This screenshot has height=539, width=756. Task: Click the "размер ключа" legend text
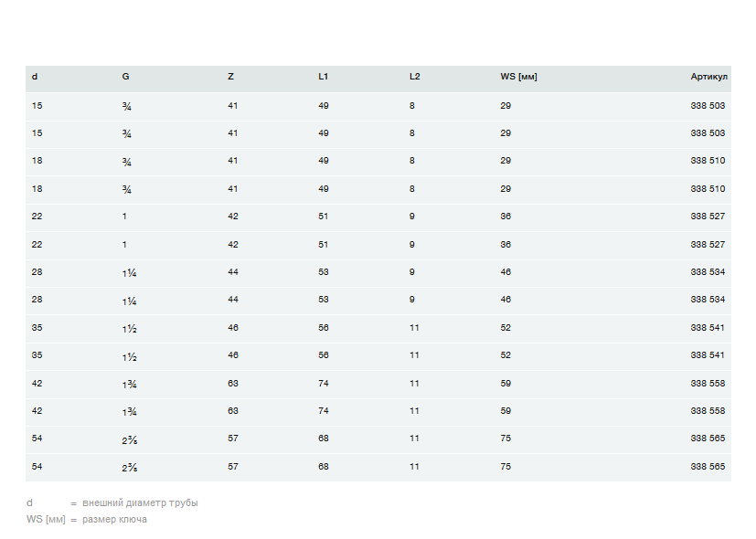114,520
